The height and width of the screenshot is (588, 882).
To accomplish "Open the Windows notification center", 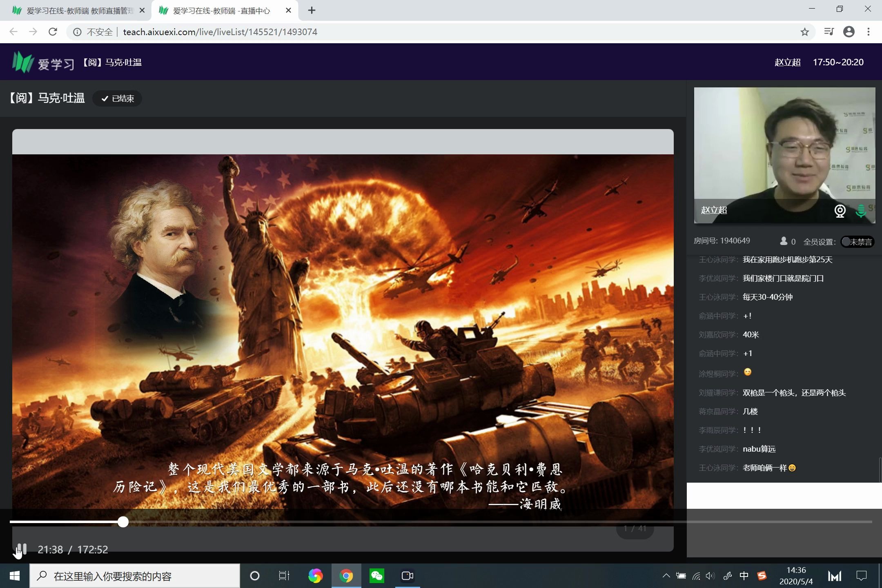I will coord(861,576).
